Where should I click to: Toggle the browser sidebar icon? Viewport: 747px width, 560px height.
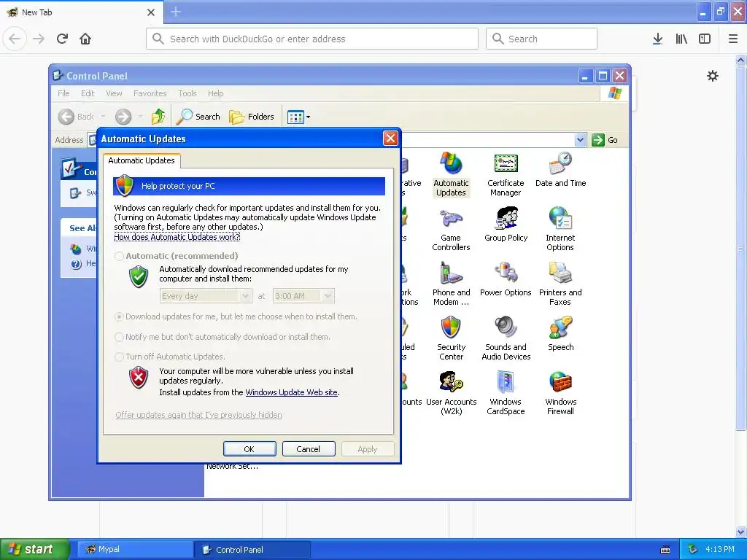[x=705, y=39]
